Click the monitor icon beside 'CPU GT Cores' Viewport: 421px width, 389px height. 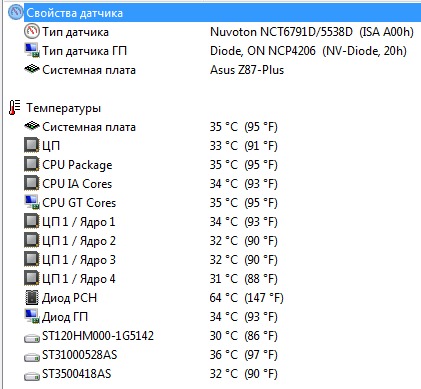32,202
